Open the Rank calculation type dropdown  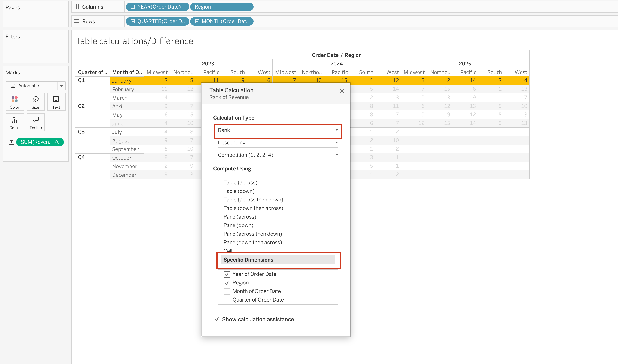point(278,130)
